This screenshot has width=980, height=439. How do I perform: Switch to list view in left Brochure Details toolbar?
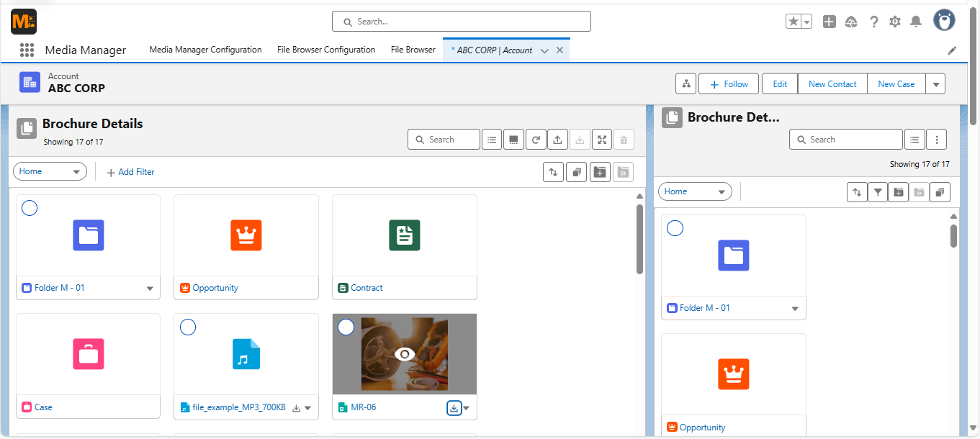coord(492,140)
